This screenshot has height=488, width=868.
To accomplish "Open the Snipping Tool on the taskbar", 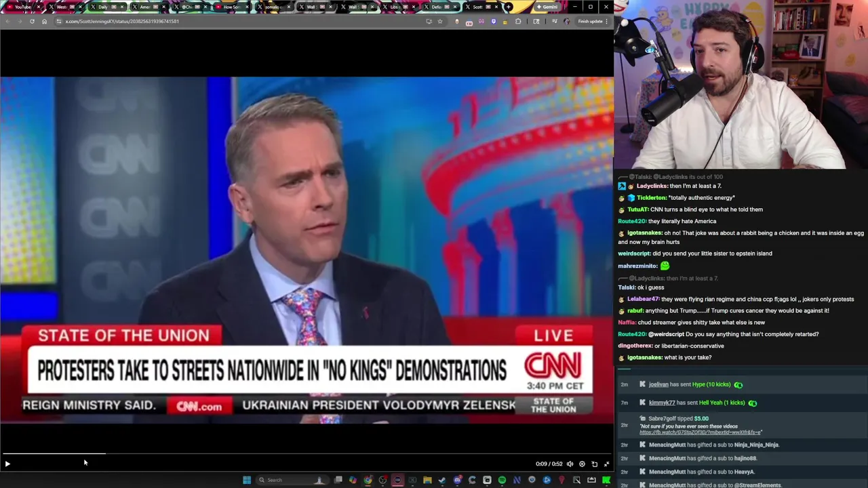I will (x=576, y=480).
